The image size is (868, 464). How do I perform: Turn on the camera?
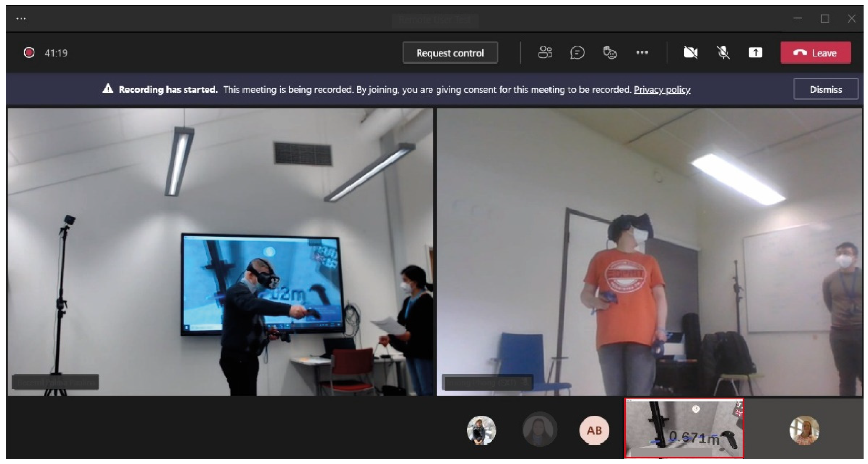click(690, 53)
